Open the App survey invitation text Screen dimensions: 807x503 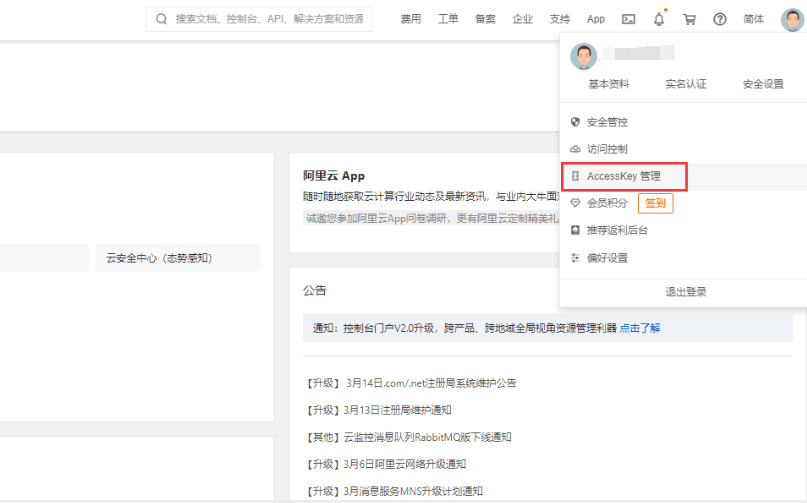tap(431, 218)
